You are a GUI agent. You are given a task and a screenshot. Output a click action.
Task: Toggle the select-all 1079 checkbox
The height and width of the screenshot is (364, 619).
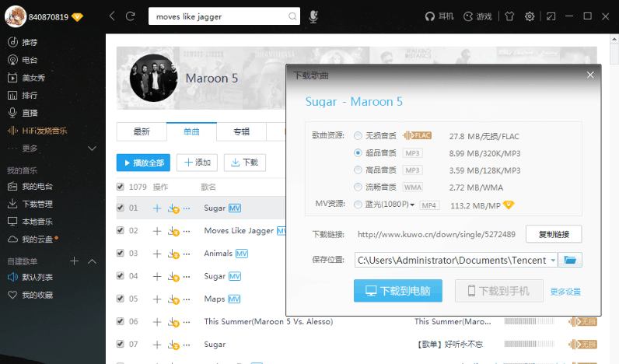pyautogui.click(x=121, y=187)
